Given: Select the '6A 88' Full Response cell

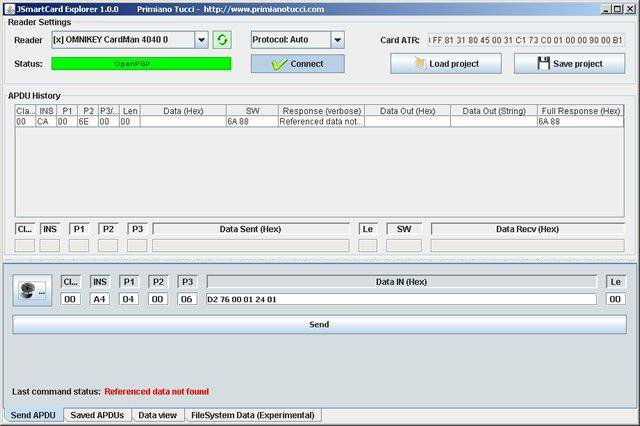Looking at the screenshot, I should pos(580,122).
